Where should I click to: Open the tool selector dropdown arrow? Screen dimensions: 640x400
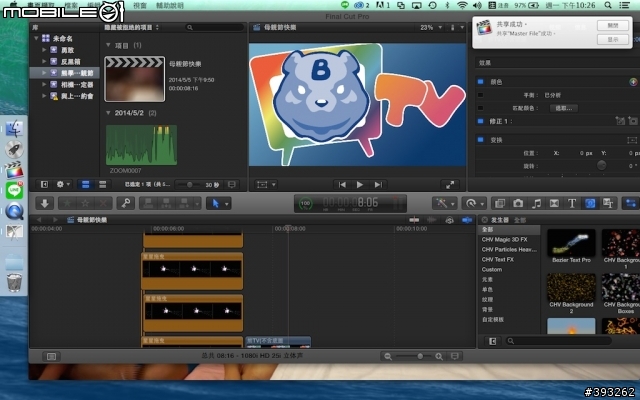pos(227,203)
